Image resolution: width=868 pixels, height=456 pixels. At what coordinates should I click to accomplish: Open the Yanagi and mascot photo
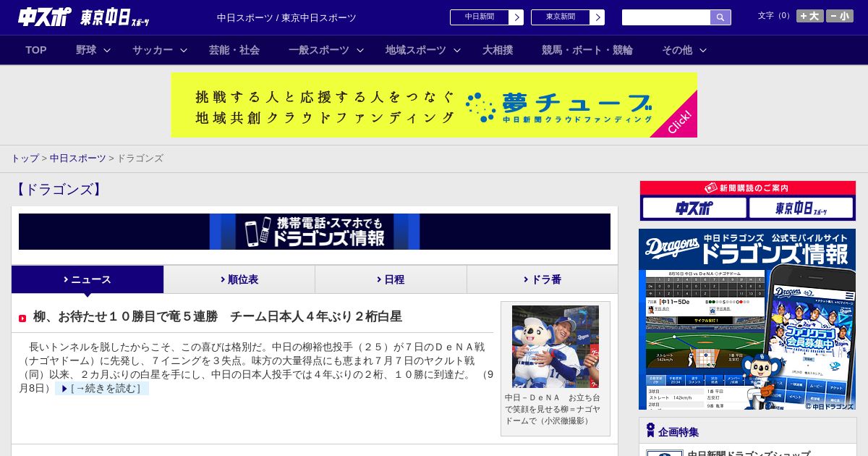click(556, 347)
